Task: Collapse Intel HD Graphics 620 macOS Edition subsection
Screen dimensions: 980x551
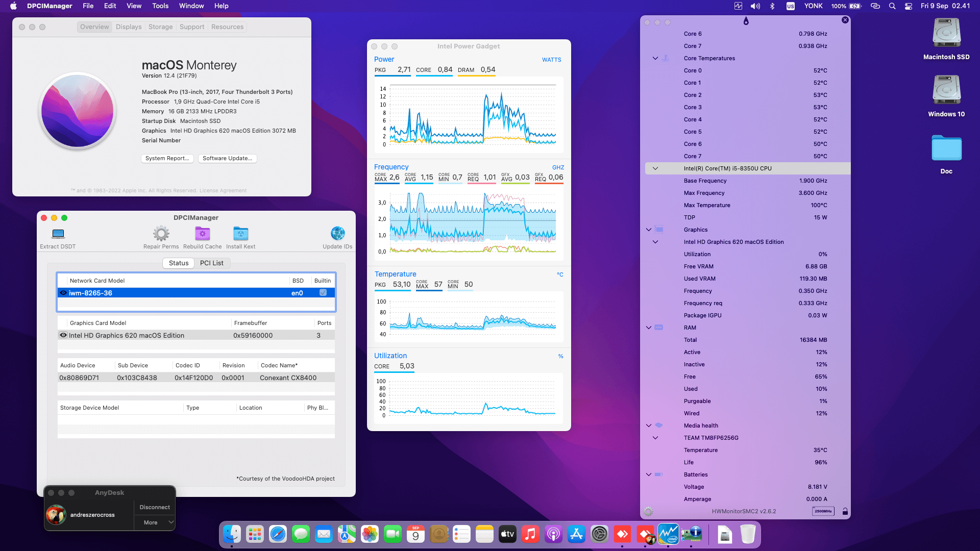Action: click(655, 242)
